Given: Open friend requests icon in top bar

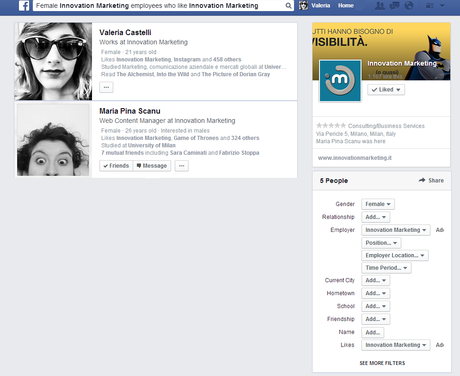Looking at the screenshot, I should click(x=380, y=6).
